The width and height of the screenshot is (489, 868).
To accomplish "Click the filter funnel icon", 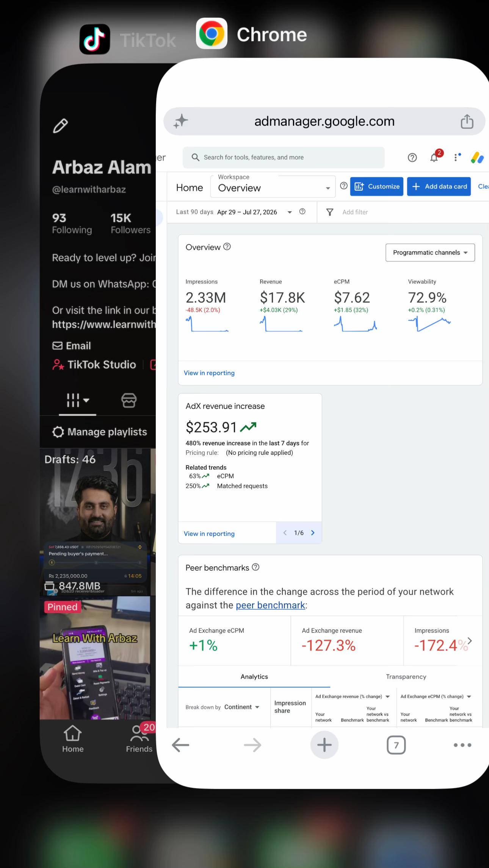I will [330, 212].
